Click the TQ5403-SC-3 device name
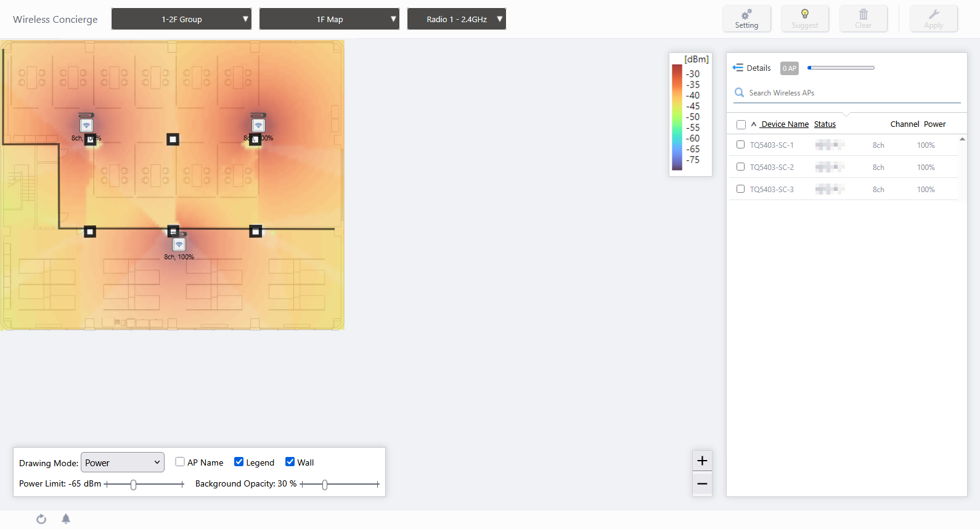 pyautogui.click(x=772, y=190)
